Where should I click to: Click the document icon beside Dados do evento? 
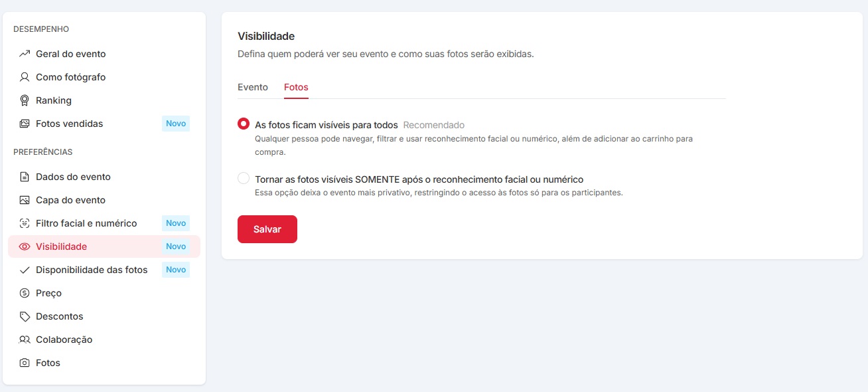(25, 177)
